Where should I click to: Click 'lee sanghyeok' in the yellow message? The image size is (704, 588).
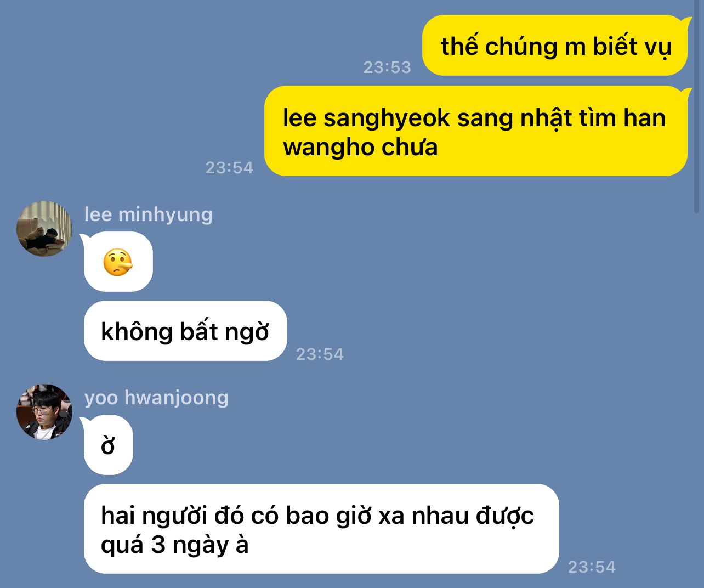366,118
